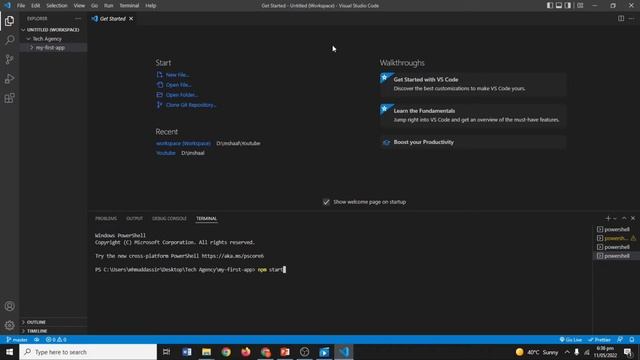Select the TERMINAL panel tab
640x360 pixels.
point(207,219)
